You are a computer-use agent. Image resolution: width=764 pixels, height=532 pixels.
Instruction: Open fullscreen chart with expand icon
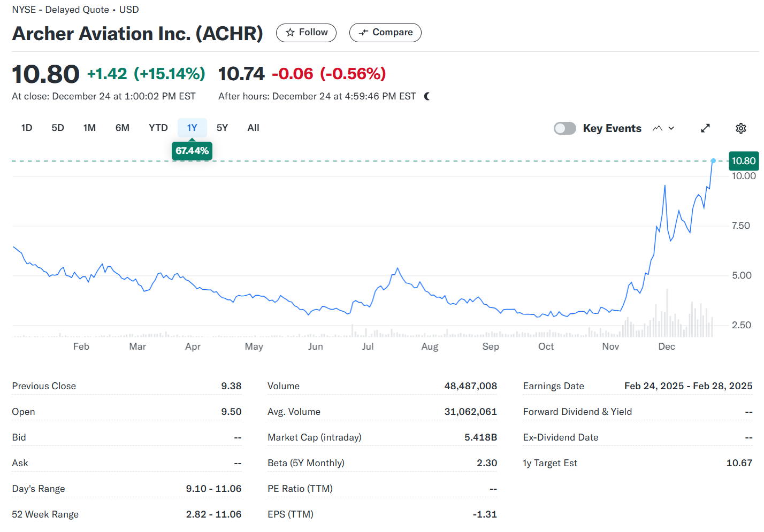[705, 128]
